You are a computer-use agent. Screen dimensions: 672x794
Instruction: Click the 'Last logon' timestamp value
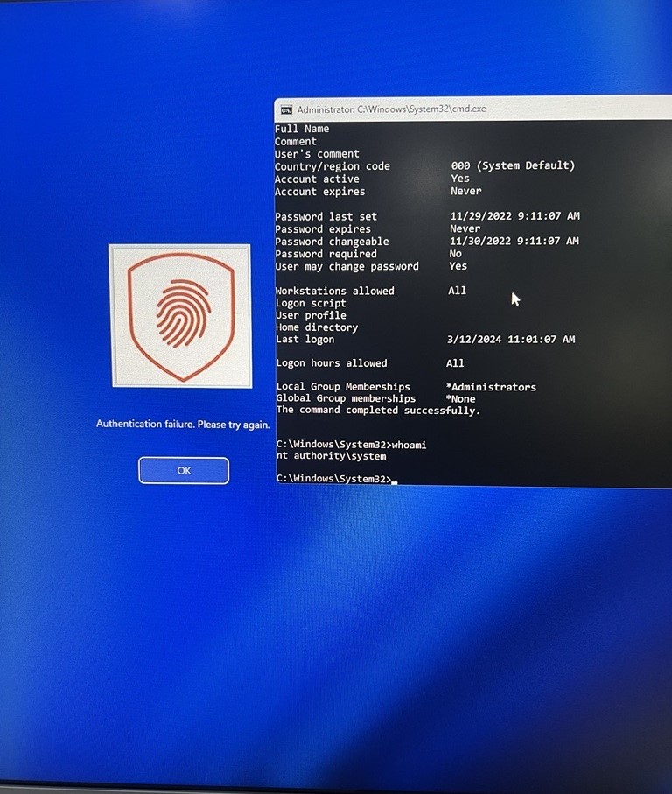pos(511,340)
